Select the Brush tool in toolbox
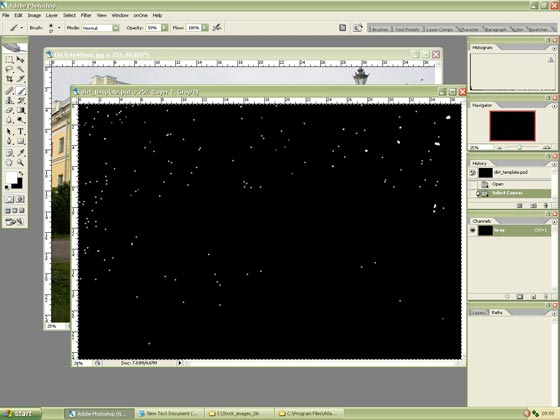This screenshot has height=420, width=560. click(20, 91)
